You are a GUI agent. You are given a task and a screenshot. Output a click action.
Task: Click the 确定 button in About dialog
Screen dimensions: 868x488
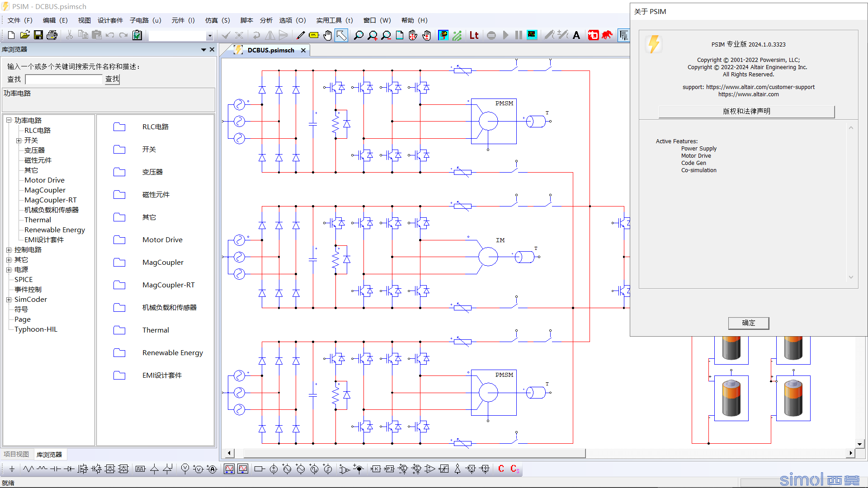point(748,323)
